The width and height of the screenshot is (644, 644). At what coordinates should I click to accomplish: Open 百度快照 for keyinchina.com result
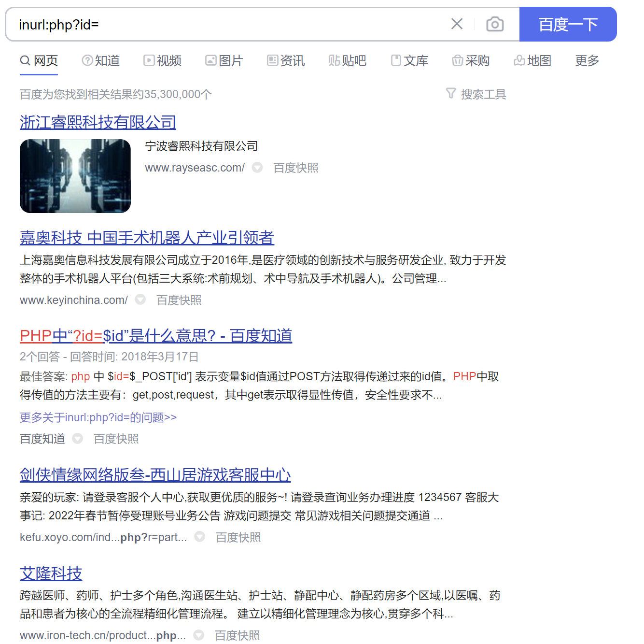[x=179, y=300]
